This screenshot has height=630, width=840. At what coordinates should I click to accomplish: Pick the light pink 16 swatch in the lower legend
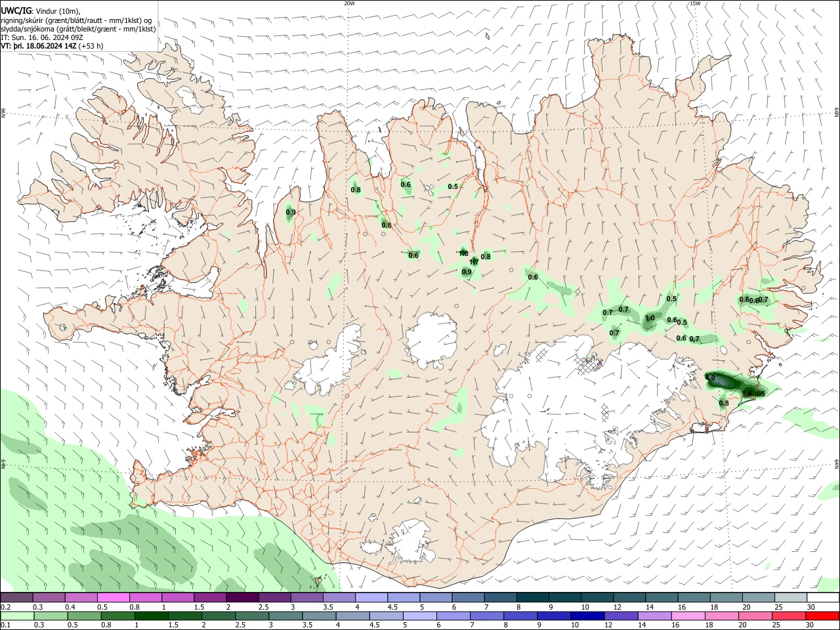[688, 616]
